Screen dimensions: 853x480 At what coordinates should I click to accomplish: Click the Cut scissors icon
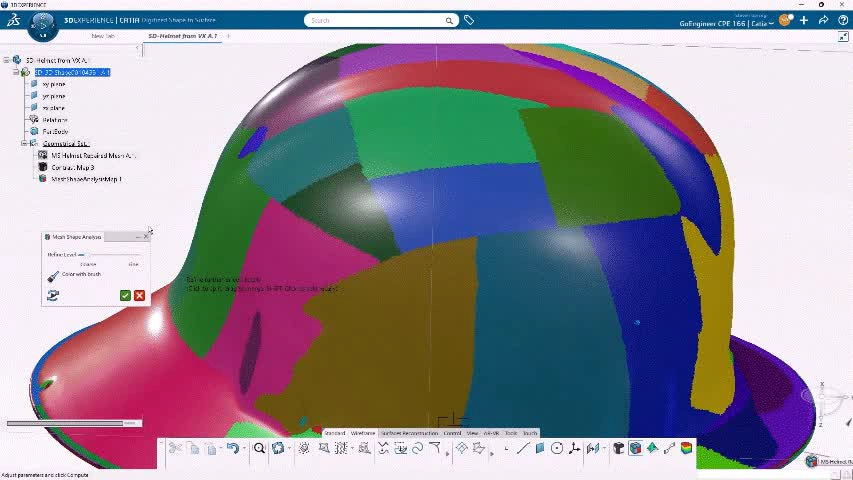(x=175, y=448)
